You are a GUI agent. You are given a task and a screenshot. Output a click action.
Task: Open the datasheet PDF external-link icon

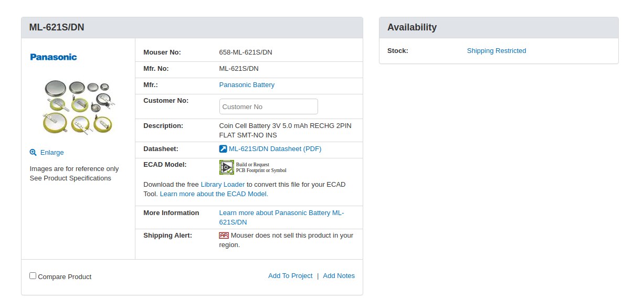tap(223, 149)
